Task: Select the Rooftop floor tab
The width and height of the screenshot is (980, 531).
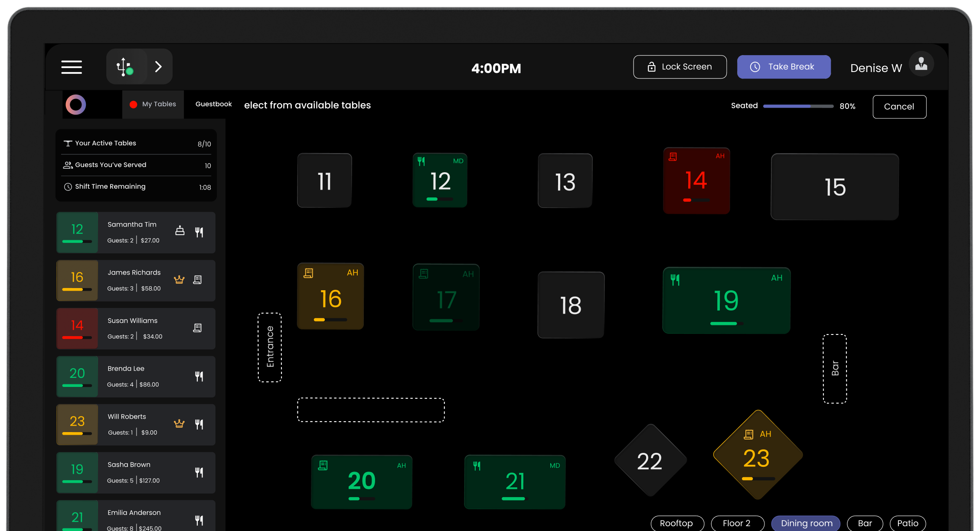Action: [676, 523]
